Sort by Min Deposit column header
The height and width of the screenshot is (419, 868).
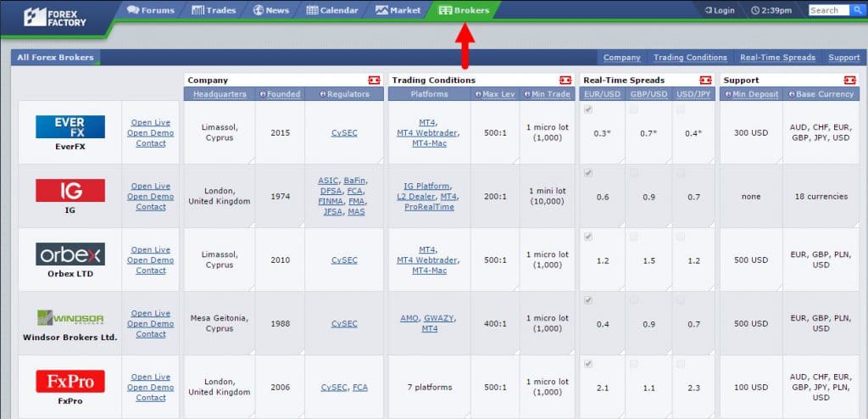tap(751, 94)
